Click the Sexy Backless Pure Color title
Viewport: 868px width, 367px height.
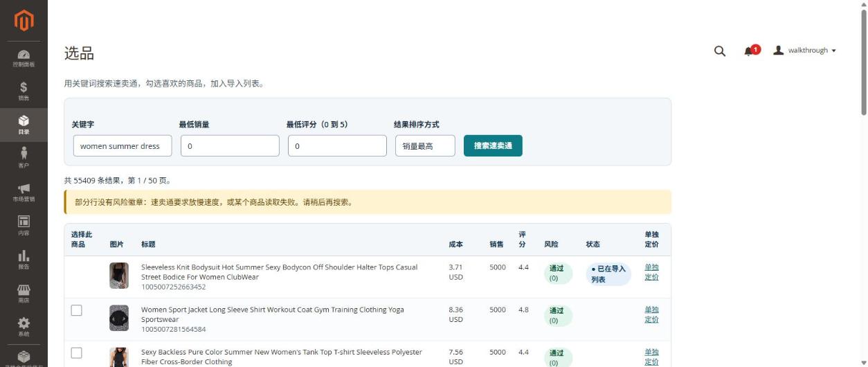pos(282,357)
